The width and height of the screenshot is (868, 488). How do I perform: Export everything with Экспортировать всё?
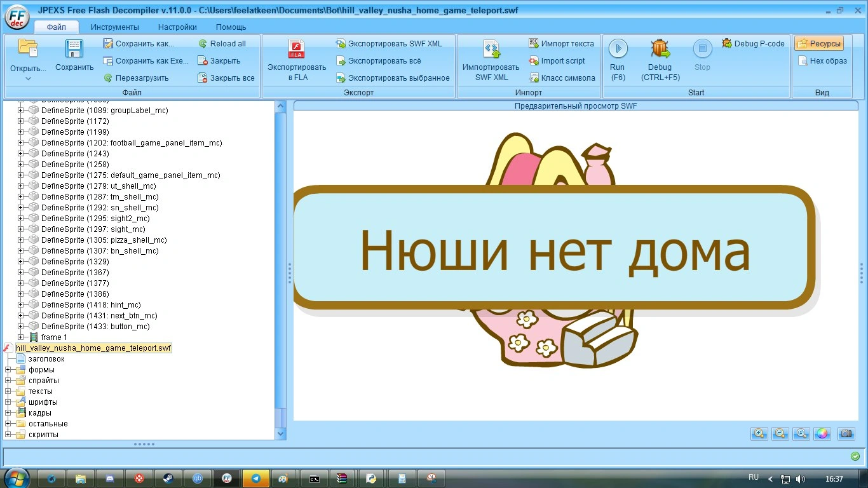[x=379, y=61]
